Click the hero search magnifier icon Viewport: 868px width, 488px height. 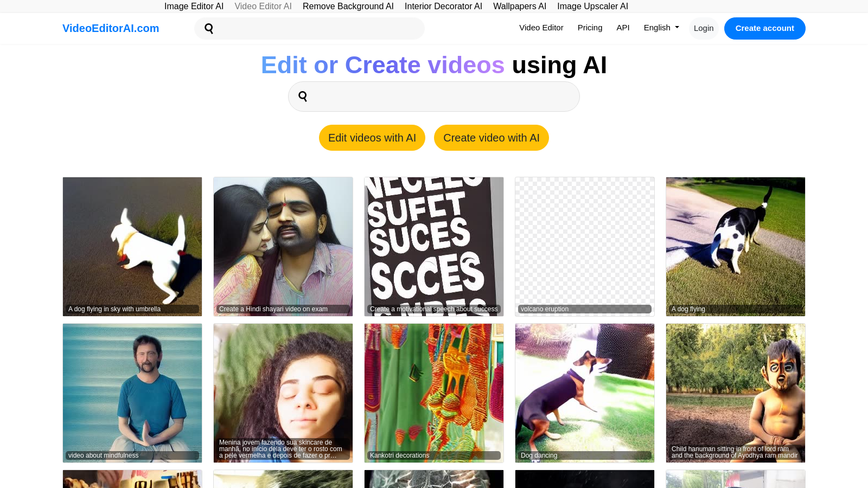tap(303, 97)
